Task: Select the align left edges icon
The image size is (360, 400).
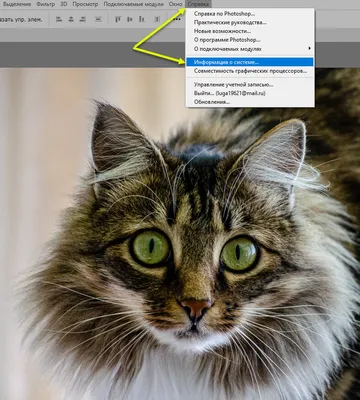Action: 59,19
